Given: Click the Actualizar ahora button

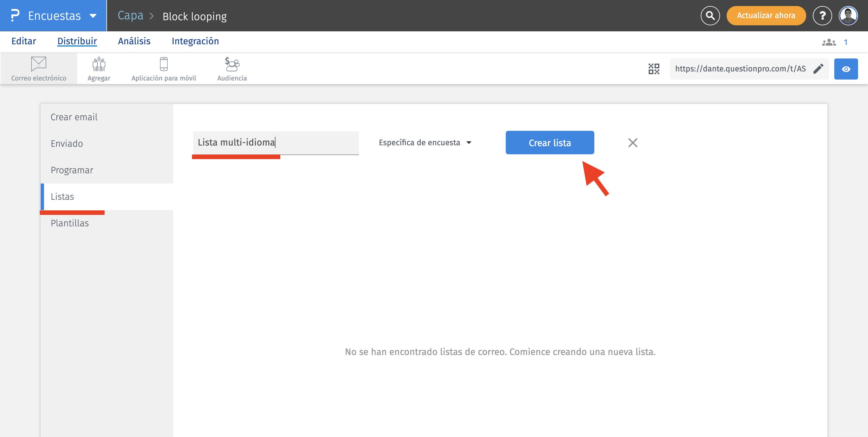Looking at the screenshot, I should tap(766, 15).
